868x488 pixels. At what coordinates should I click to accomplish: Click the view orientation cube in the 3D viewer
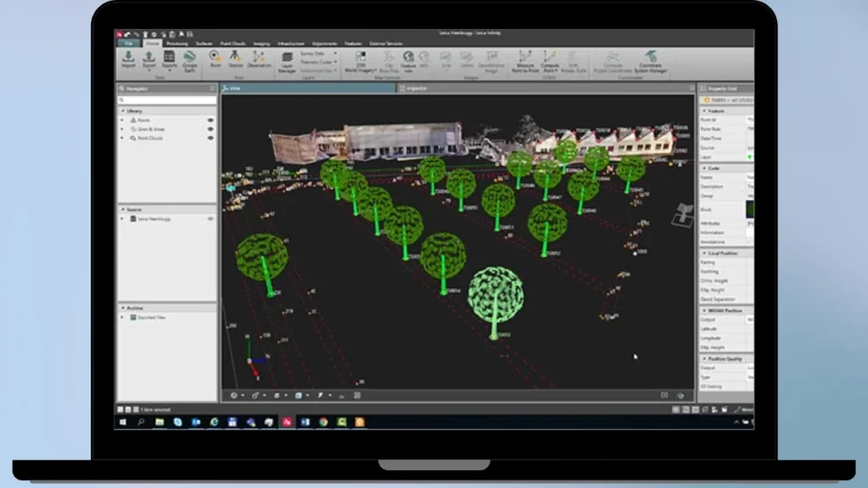coord(682,214)
